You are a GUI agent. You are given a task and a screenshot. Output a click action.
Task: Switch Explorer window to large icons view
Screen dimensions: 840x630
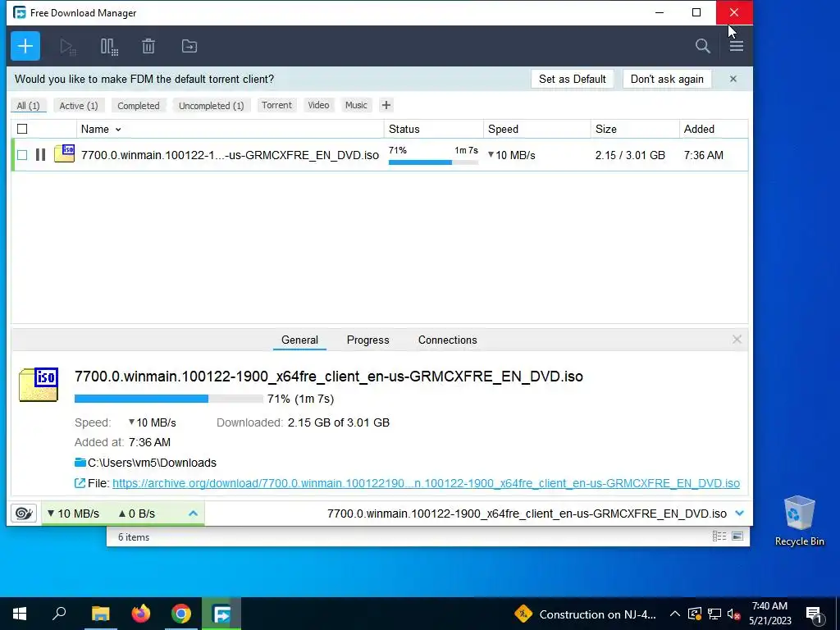pyautogui.click(x=737, y=536)
